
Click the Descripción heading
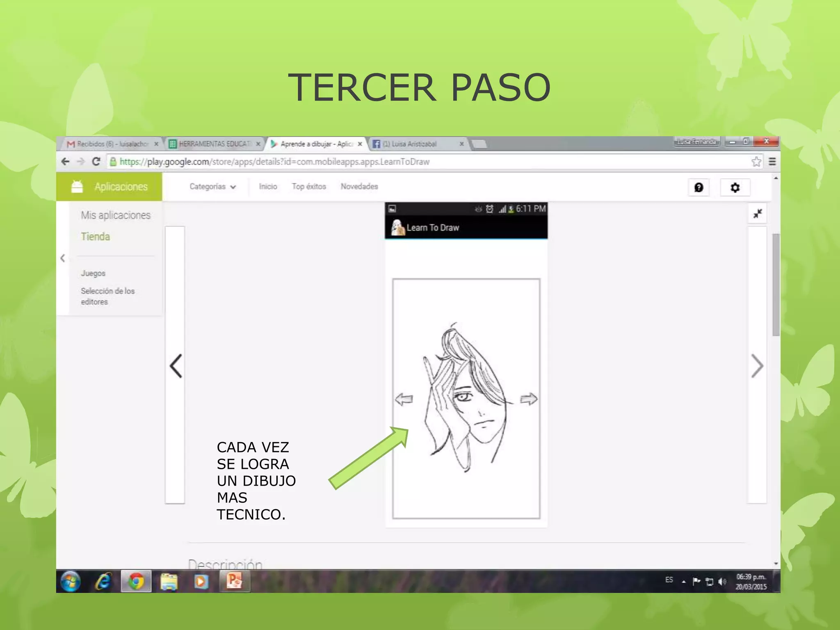225,564
